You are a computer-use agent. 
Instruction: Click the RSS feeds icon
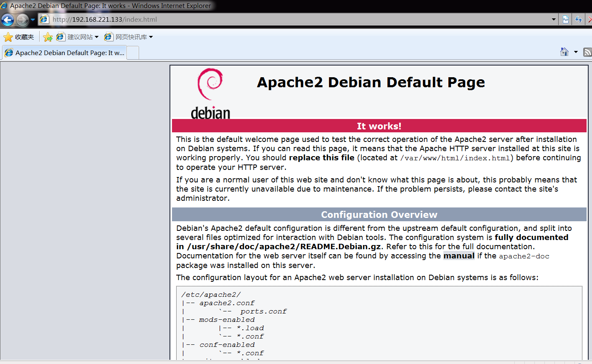pos(587,52)
